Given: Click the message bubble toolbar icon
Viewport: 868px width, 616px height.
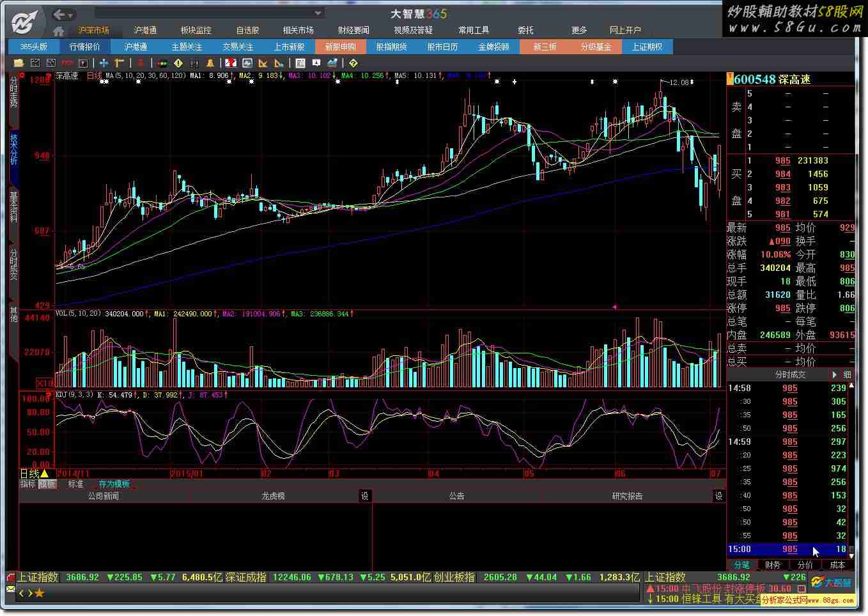Looking at the screenshot, I should tap(316, 63).
